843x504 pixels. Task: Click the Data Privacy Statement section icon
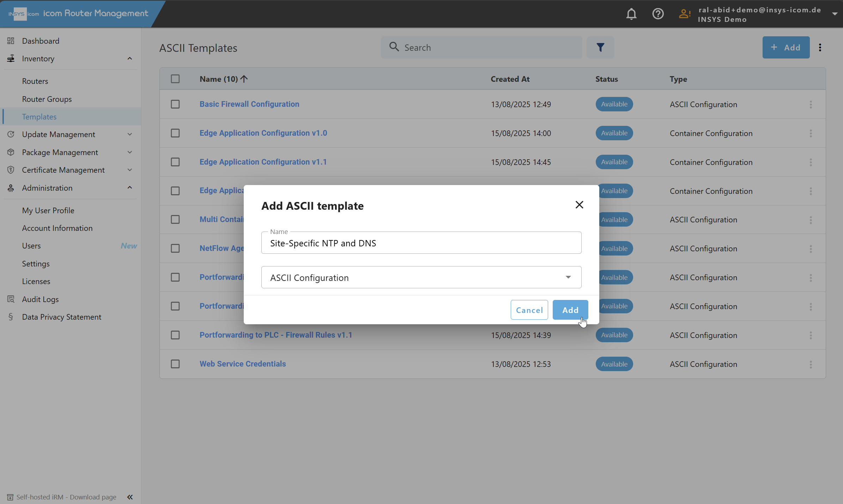11,317
